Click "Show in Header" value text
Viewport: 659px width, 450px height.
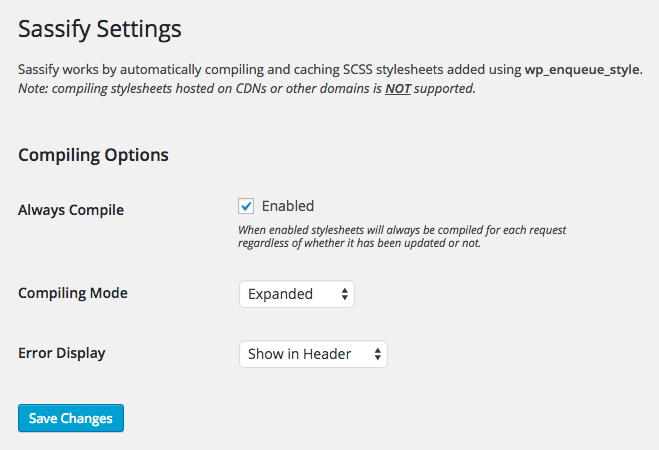click(299, 354)
